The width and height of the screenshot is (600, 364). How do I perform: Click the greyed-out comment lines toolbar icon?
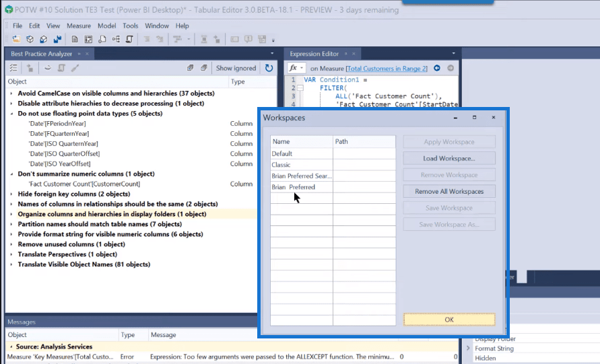(160, 39)
